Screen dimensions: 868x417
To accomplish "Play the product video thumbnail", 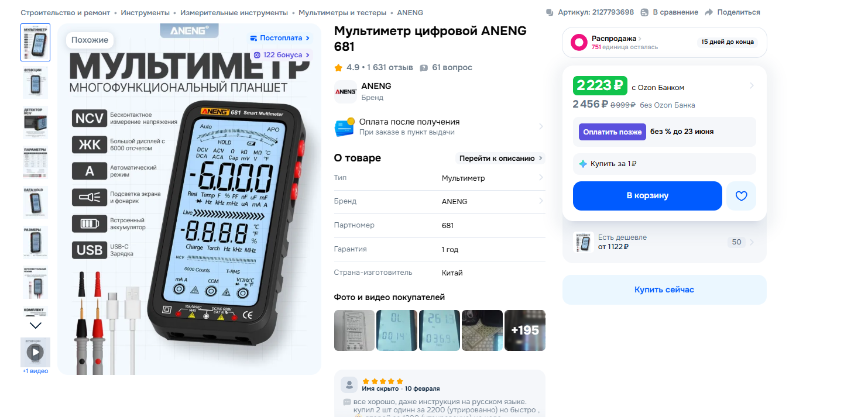I will pyautogui.click(x=36, y=352).
